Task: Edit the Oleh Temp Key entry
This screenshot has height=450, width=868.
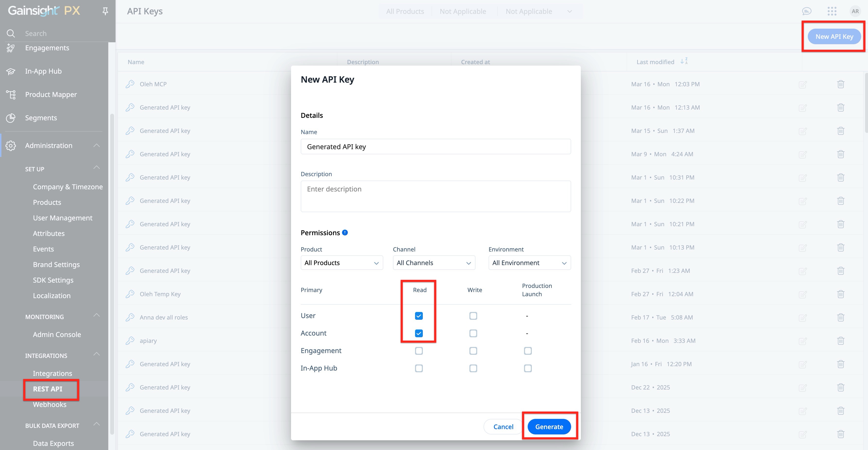Action: pyautogui.click(x=803, y=294)
